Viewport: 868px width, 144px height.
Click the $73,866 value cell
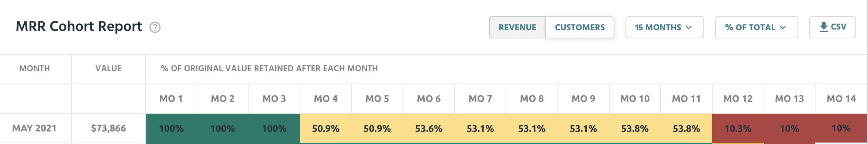click(108, 128)
